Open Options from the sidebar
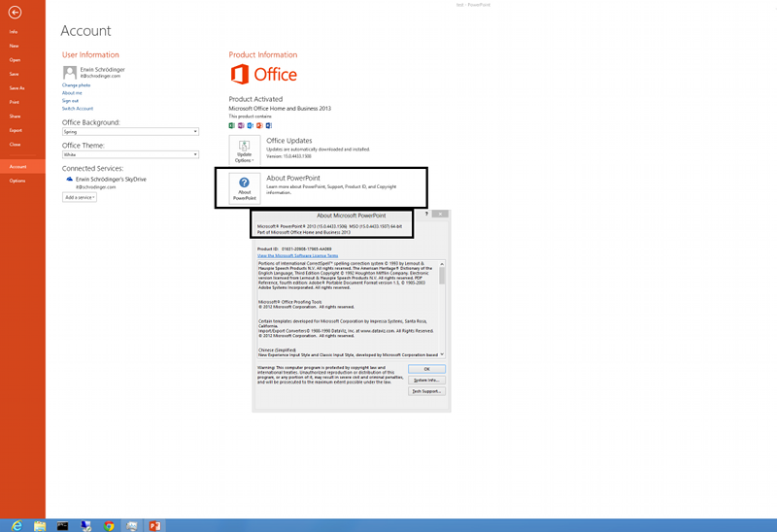The height and width of the screenshot is (532, 777). (x=17, y=181)
